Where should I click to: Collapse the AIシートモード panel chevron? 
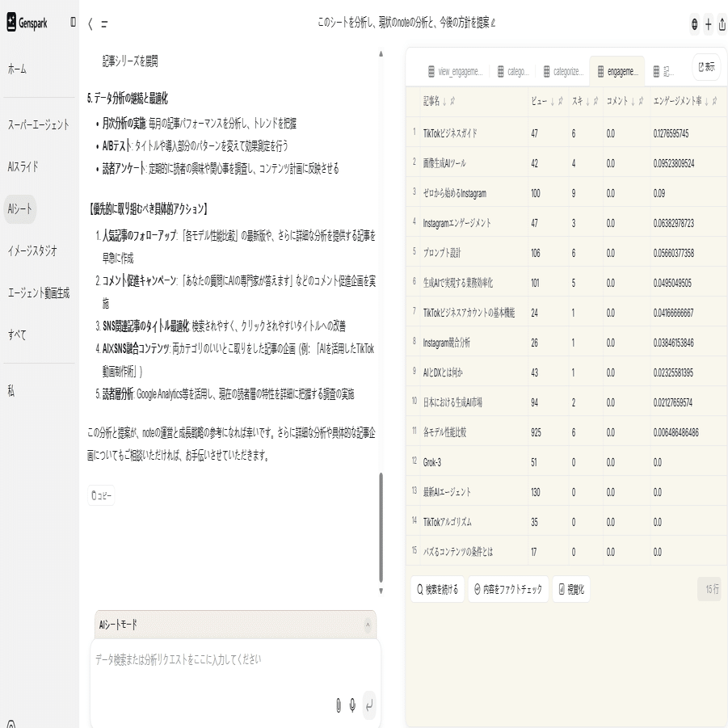pos(368,625)
